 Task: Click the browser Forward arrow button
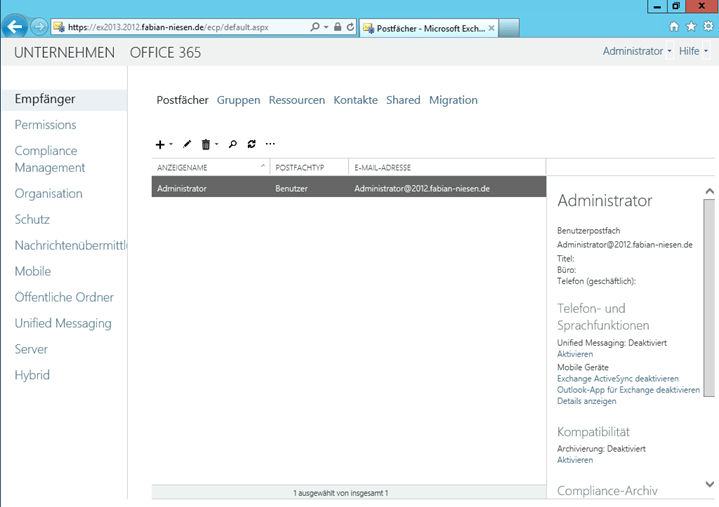click(x=39, y=27)
